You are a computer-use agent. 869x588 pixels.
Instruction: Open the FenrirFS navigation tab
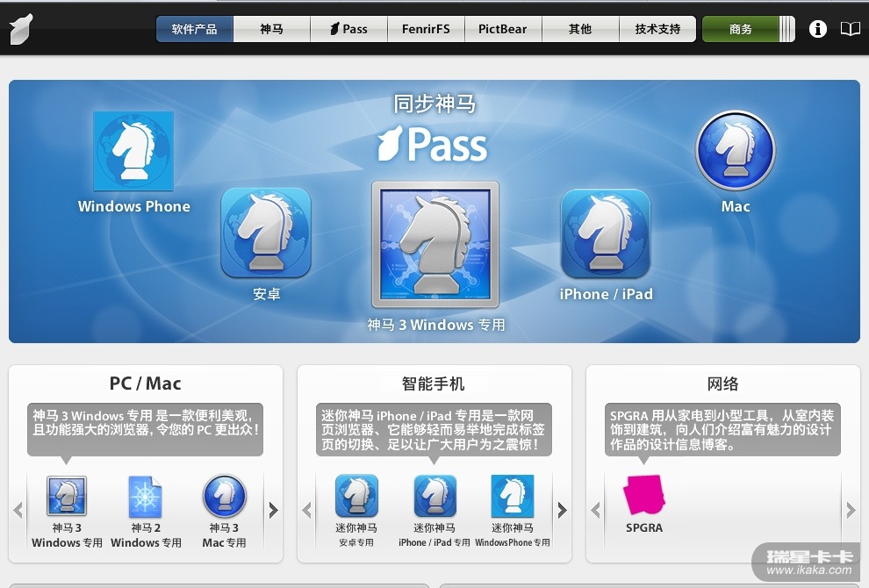click(x=427, y=29)
